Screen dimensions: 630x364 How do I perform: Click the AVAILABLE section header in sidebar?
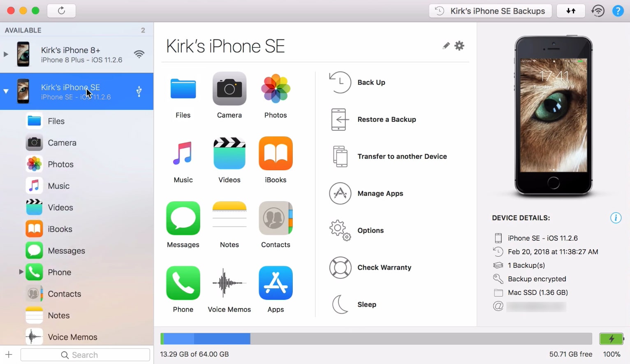23,30
